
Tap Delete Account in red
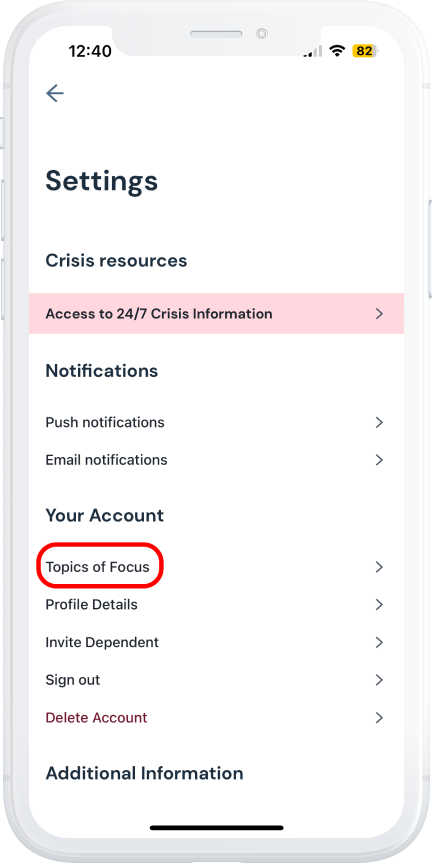[96, 718]
